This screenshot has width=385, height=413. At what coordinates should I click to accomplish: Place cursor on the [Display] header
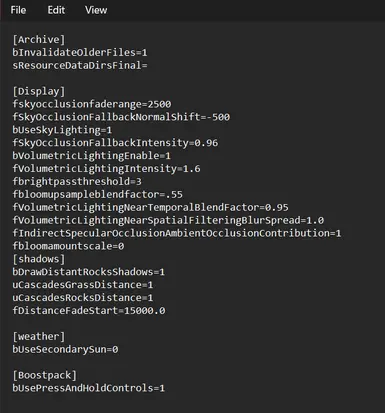39,91
